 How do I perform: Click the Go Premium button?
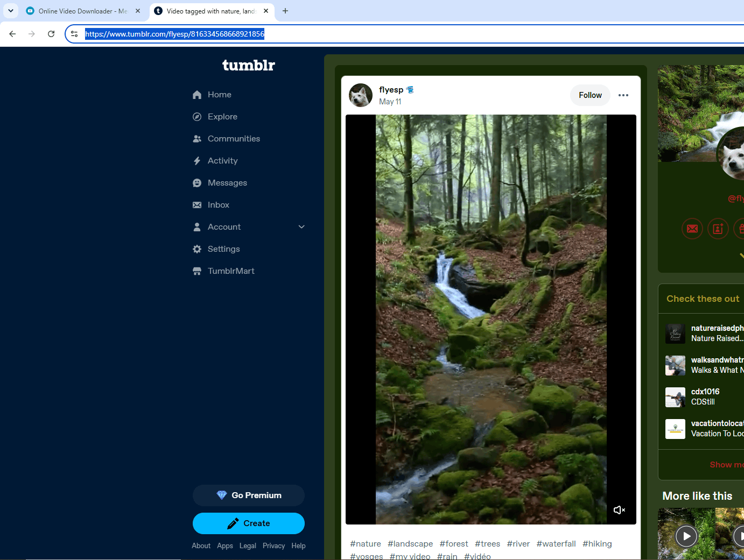pos(249,495)
